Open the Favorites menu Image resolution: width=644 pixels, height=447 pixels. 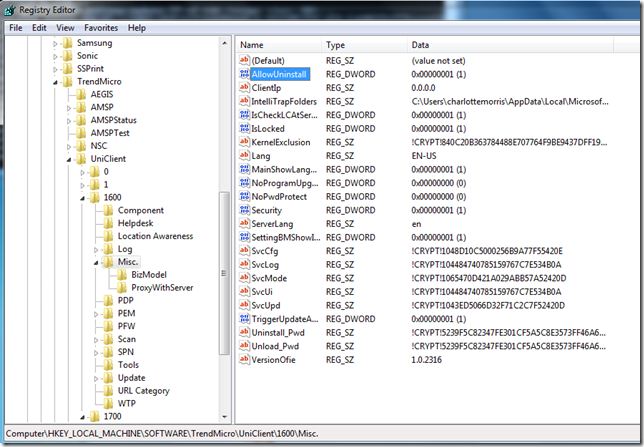tap(101, 28)
